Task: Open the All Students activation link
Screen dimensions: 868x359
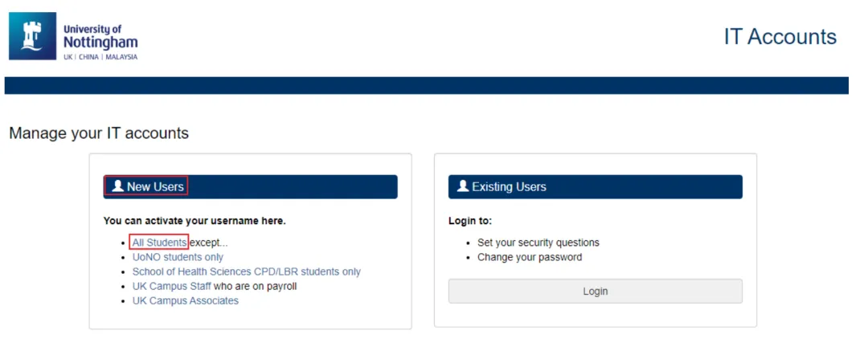Action: (159, 243)
